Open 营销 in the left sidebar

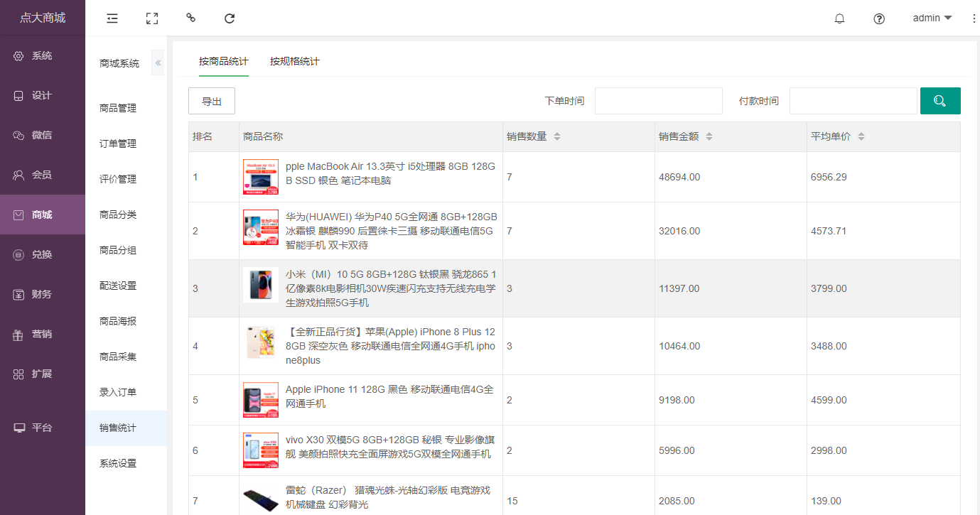(x=43, y=334)
